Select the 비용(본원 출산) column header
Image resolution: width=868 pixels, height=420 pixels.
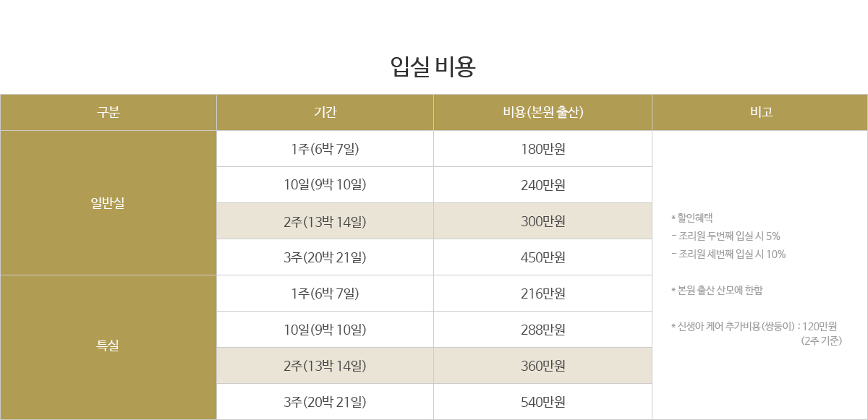tap(542, 112)
